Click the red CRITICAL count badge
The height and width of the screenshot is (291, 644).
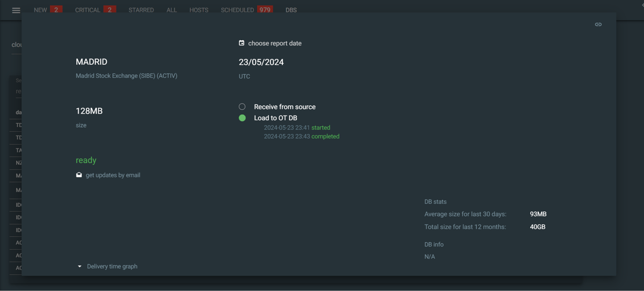109,10
